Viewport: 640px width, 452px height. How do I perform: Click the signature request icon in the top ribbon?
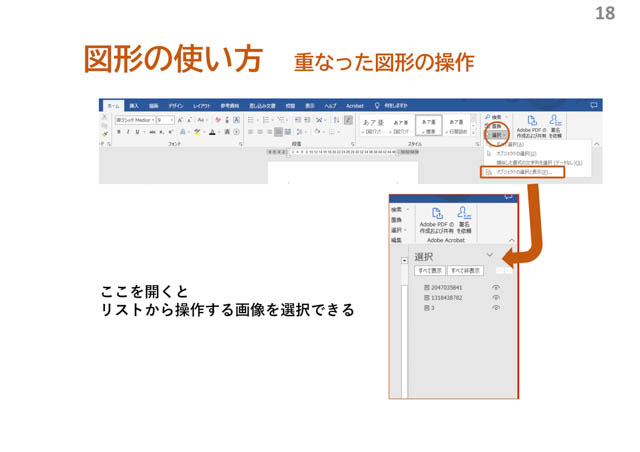pyautogui.click(x=556, y=120)
